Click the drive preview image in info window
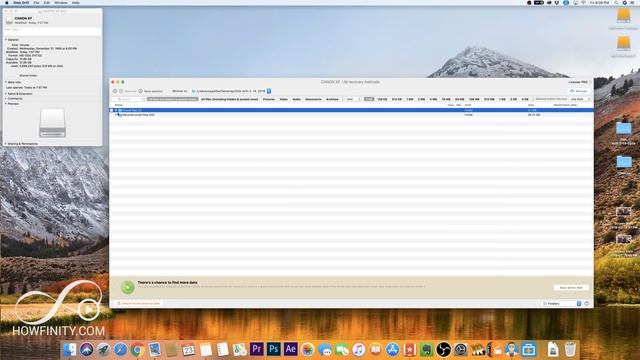The height and width of the screenshot is (360, 640). point(52,123)
